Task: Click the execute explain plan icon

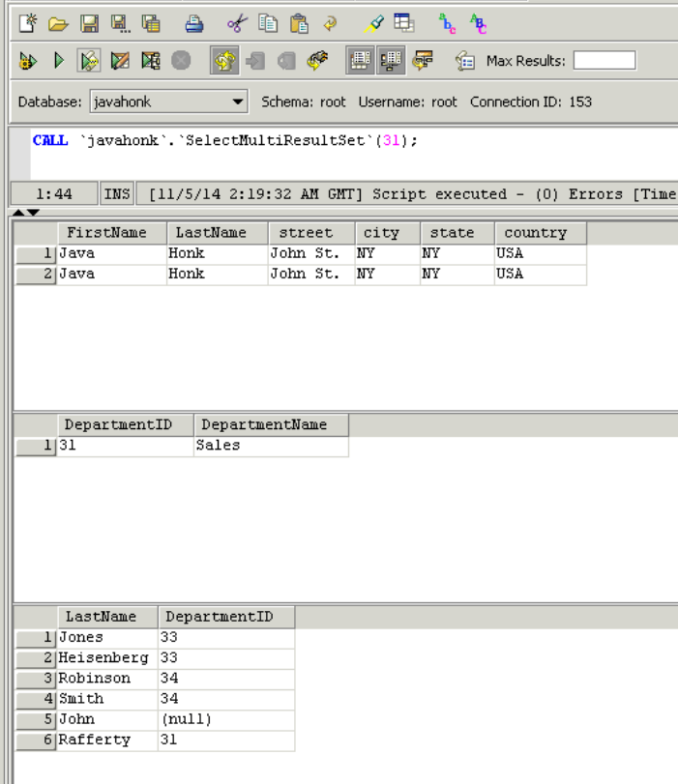Action: click(x=151, y=61)
